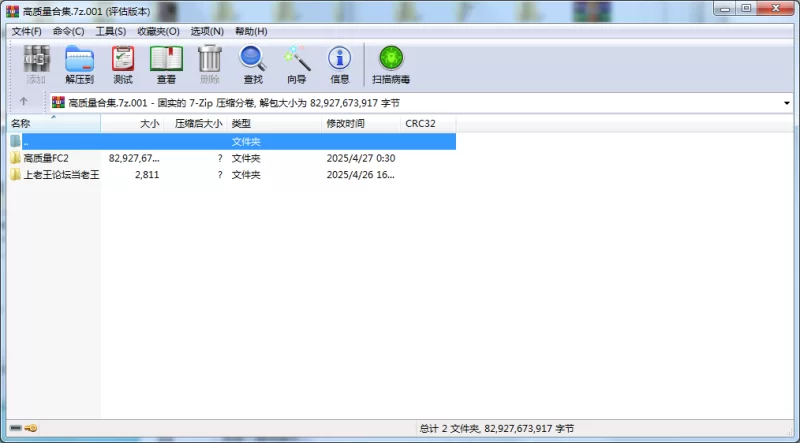The image size is (800, 443).
Task: Minimize the WinRAR window
Action: [x=725, y=9]
